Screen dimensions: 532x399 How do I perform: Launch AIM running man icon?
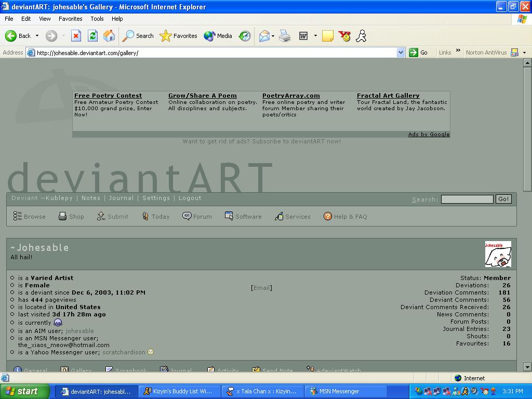click(361, 36)
